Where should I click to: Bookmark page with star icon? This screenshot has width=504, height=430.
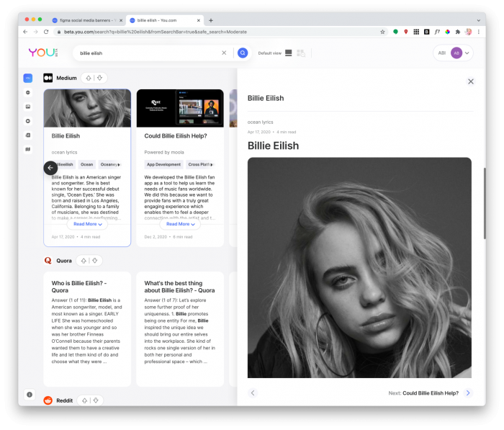click(382, 32)
